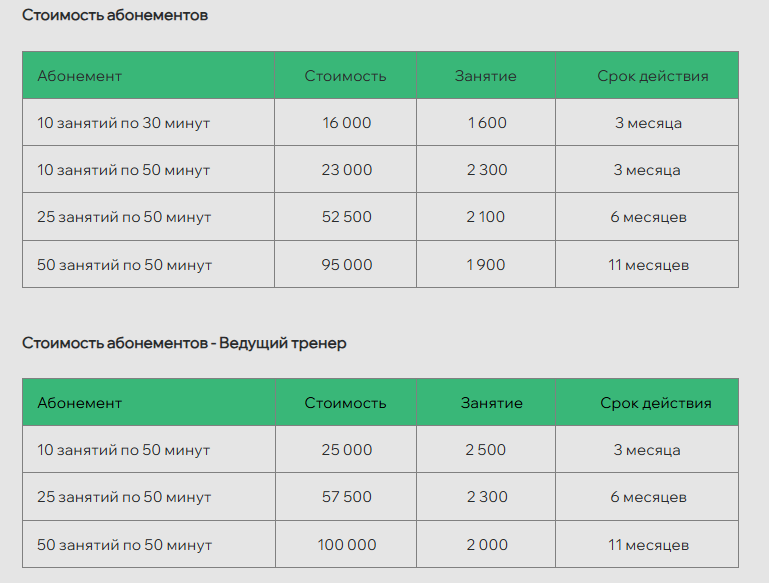The height and width of the screenshot is (583, 769).
Task: Click the first table's '6 месяцев' cell
Action: (648, 217)
